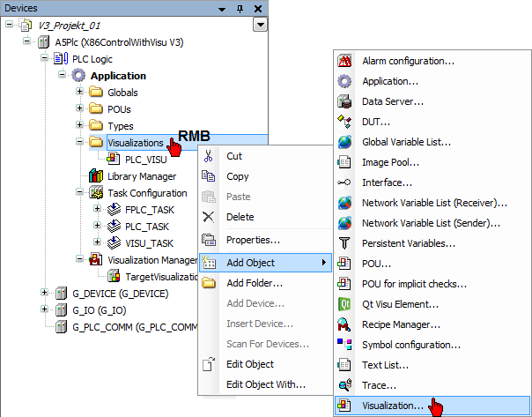Open the project dropdown arrow beside V3_Projekt_01

pos(260,25)
